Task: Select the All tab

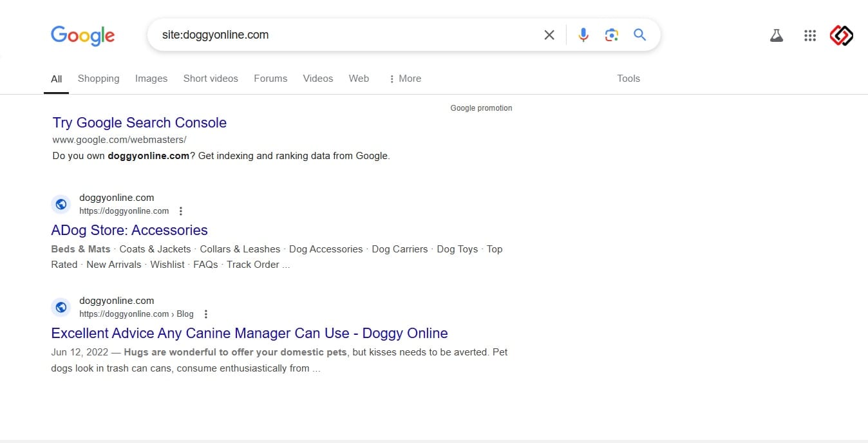Action: (x=57, y=79)
